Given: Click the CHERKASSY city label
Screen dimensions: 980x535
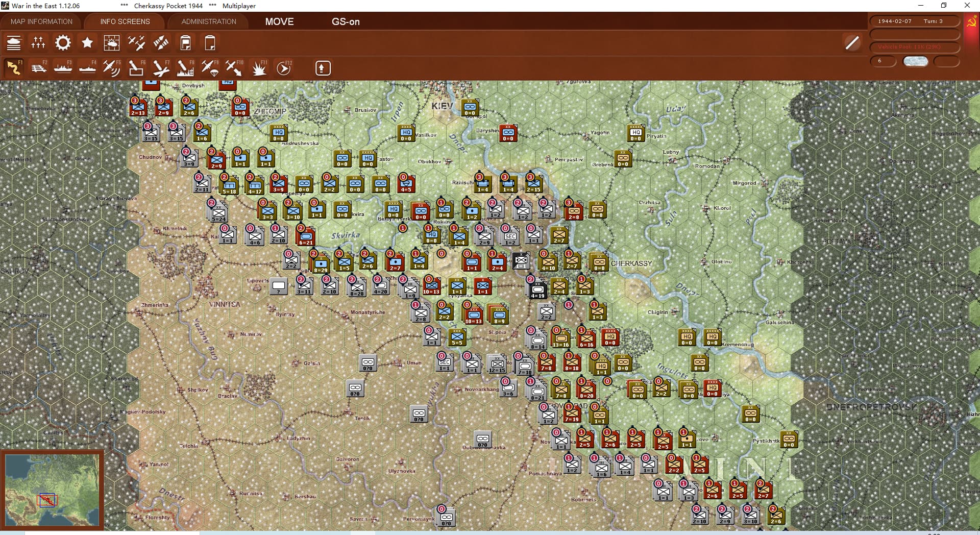Looking at the screenshot, I should pos(631,263).
